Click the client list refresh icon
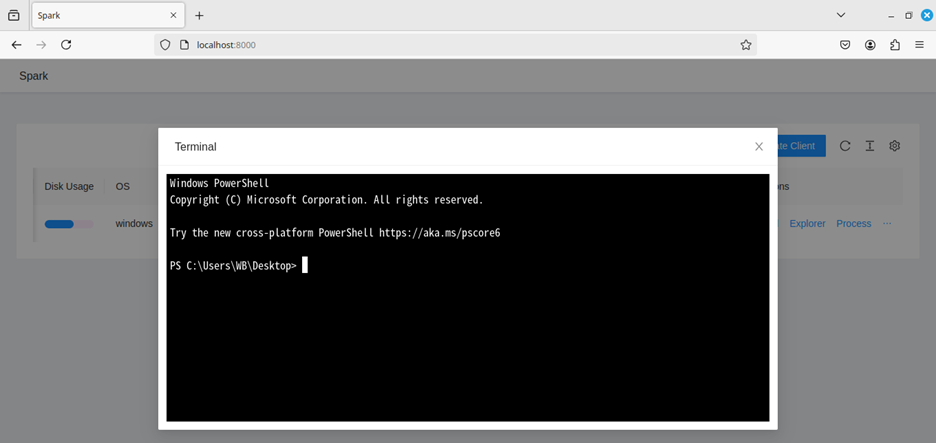The height and width of the screenshot is (443, 936). pos(845,146)
